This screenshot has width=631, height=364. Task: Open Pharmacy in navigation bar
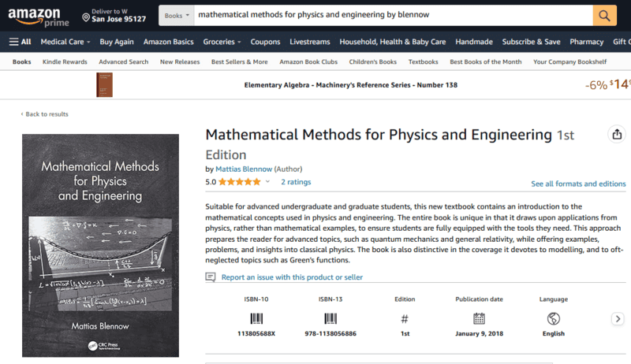(586, 42)
